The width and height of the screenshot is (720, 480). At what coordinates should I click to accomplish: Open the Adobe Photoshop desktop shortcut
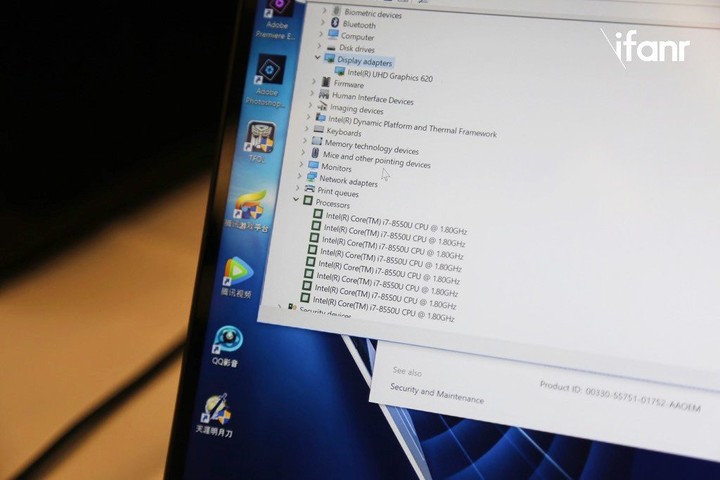coord(268,81)
